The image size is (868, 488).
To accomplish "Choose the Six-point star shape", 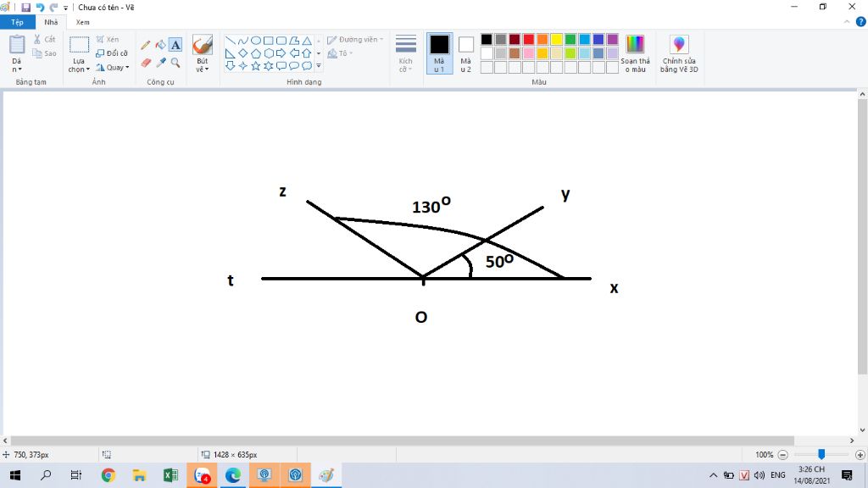I will (269, 66).
